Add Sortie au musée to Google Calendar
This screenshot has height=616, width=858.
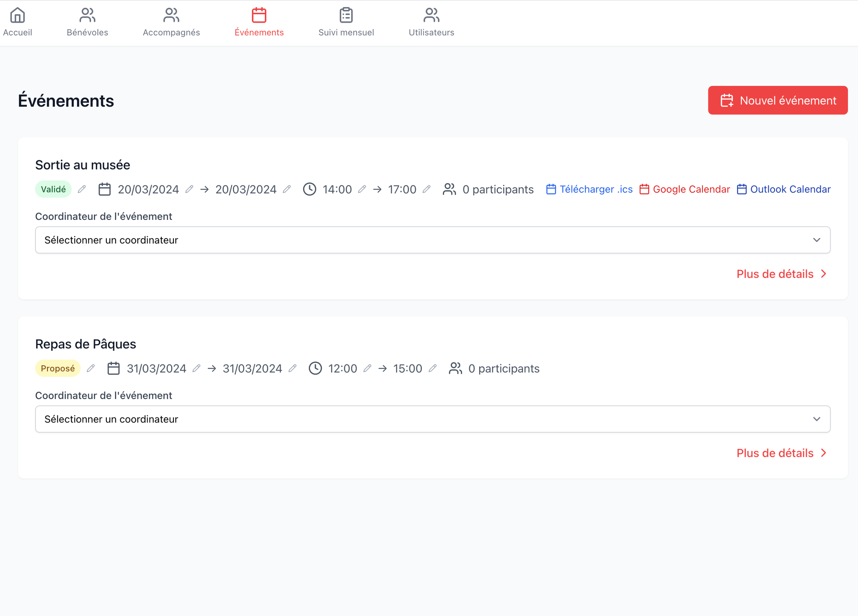tap(685, 189)
